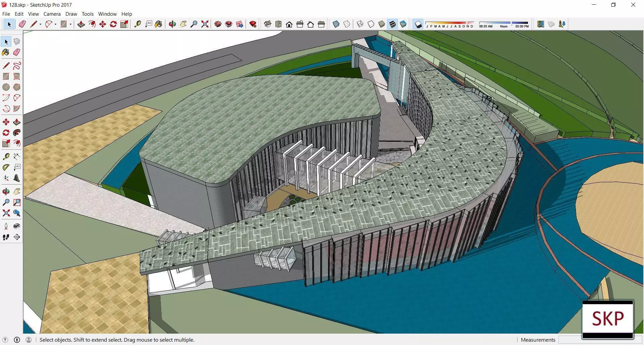Toggle Back Edges style

click(x=347, y=24)
